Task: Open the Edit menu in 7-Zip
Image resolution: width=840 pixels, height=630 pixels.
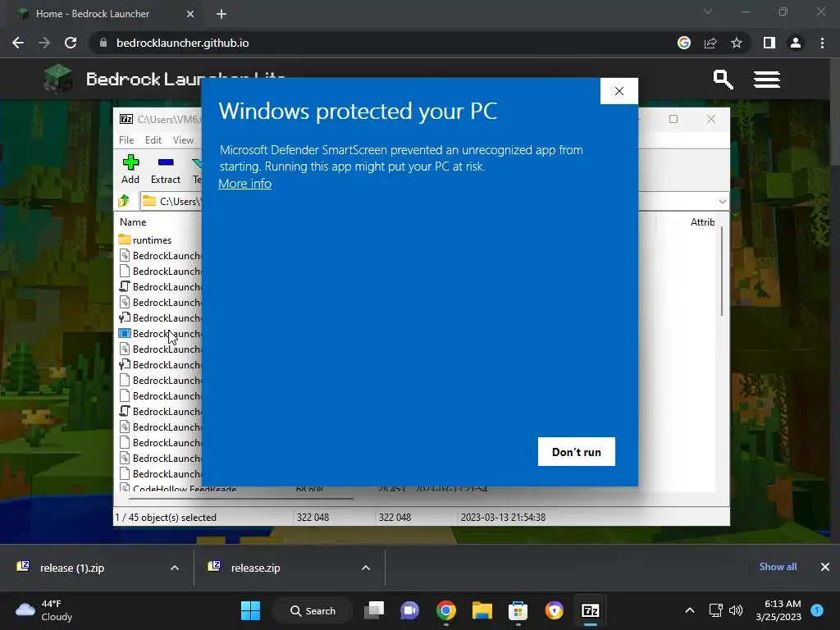Action: click(153, 139)
